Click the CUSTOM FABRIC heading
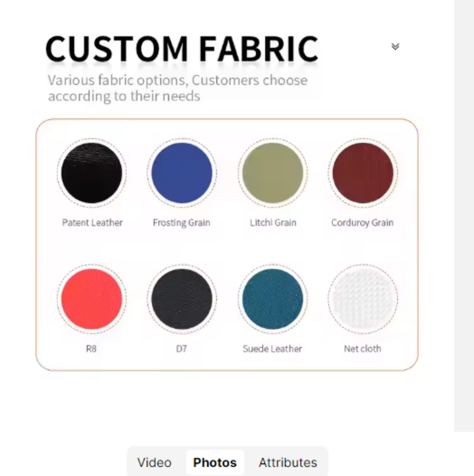The image size is (474, 476). click(181, 49)
